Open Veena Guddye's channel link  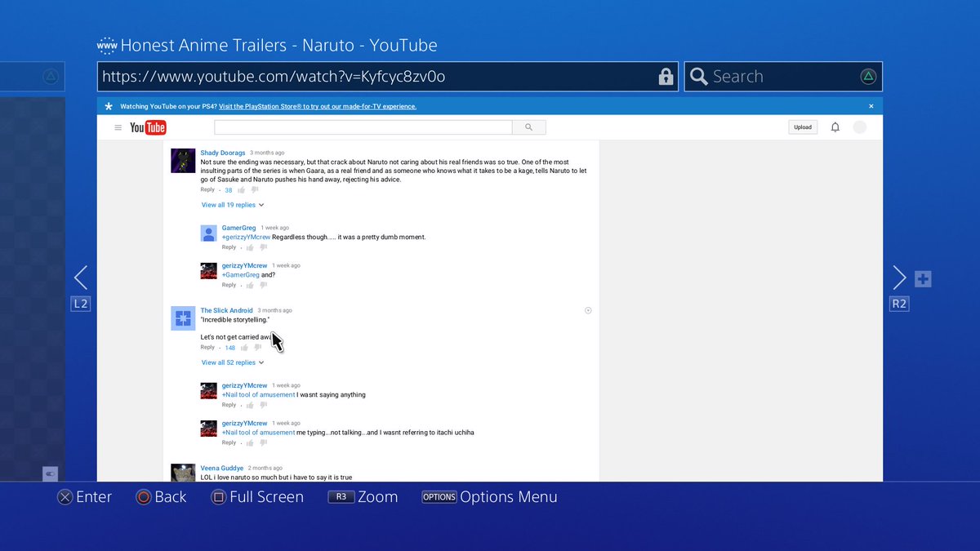(x=222, y=468)
